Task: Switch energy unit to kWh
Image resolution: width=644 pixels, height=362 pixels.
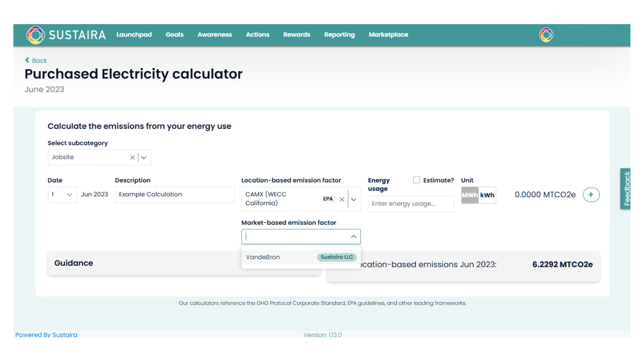Action: click(x=487, y=195)
